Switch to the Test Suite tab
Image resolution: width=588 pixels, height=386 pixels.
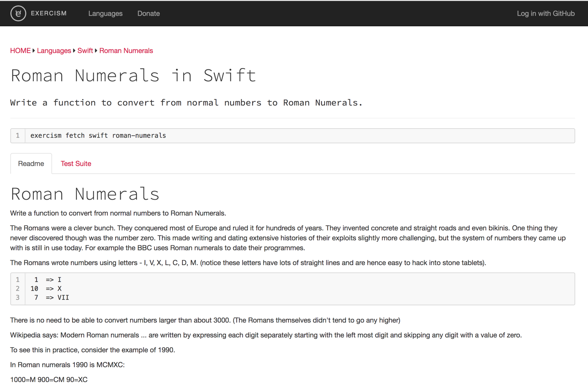point(76,164)
